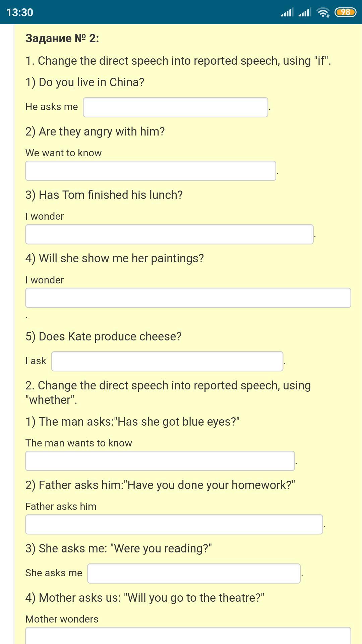Tap the battery indicator in status bar
This screenshot has height=644, width=362.
click(x=345, y=12)
